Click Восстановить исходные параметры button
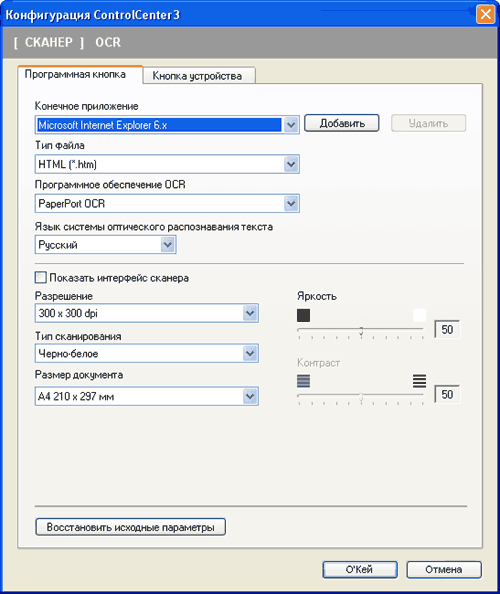The image size is (500, 594). point(130,527)
